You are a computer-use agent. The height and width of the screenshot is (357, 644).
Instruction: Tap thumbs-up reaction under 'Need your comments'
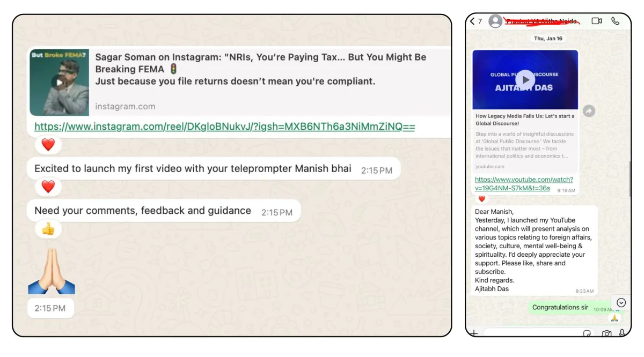pyautogui.click(x=48, y=229)
